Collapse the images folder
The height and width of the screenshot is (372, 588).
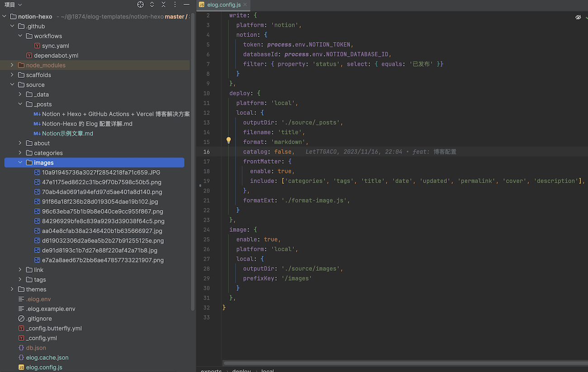(20, 163)
